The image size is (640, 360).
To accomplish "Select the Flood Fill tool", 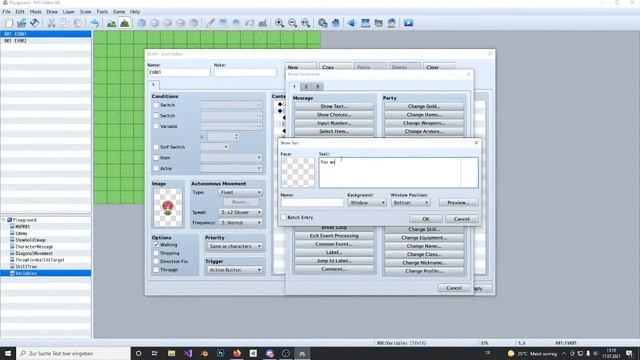I will point(249,23).
